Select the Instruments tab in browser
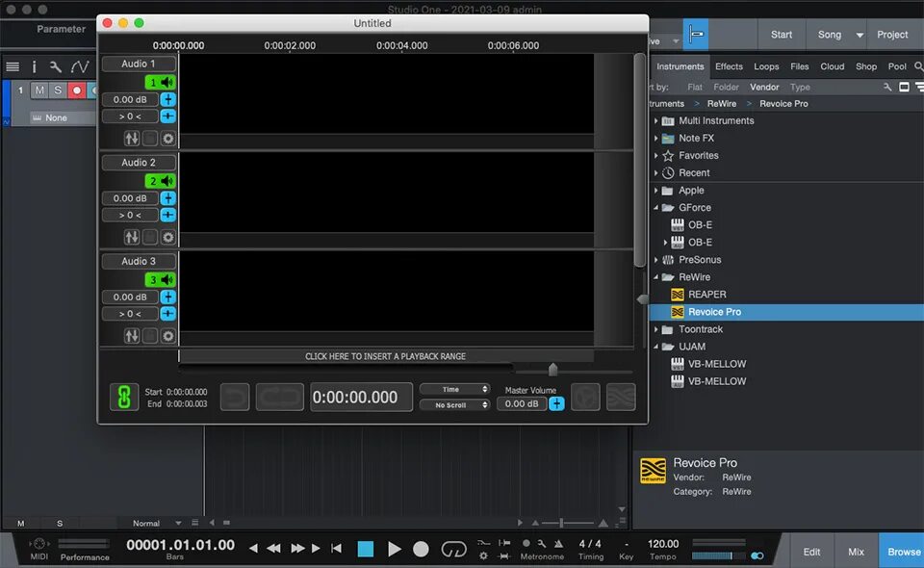The height and width of the screenshot is (568, 924). point(680,66)
